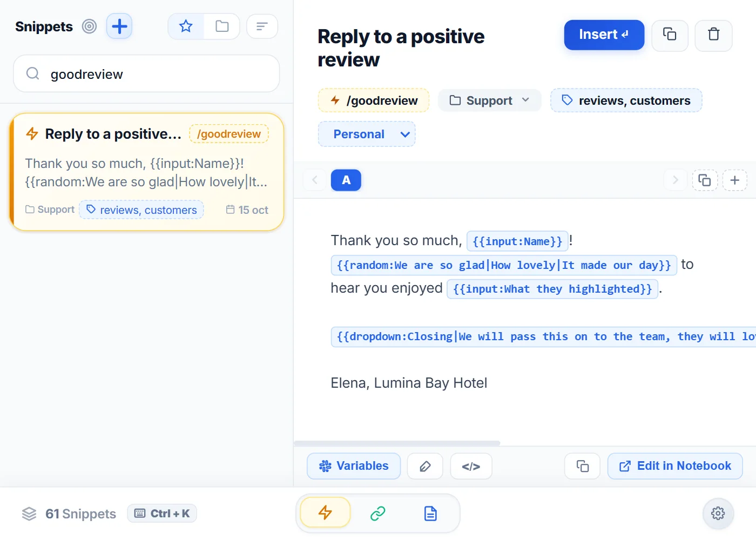Open settings with the gear icon

pyautogui.click(x=718, y=513)
